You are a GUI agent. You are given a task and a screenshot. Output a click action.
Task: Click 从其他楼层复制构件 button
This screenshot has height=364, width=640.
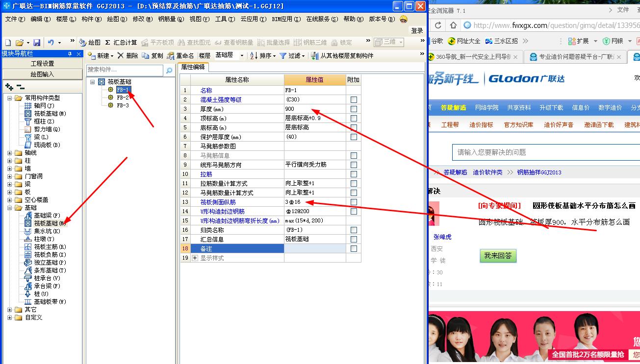coord(342,56)
